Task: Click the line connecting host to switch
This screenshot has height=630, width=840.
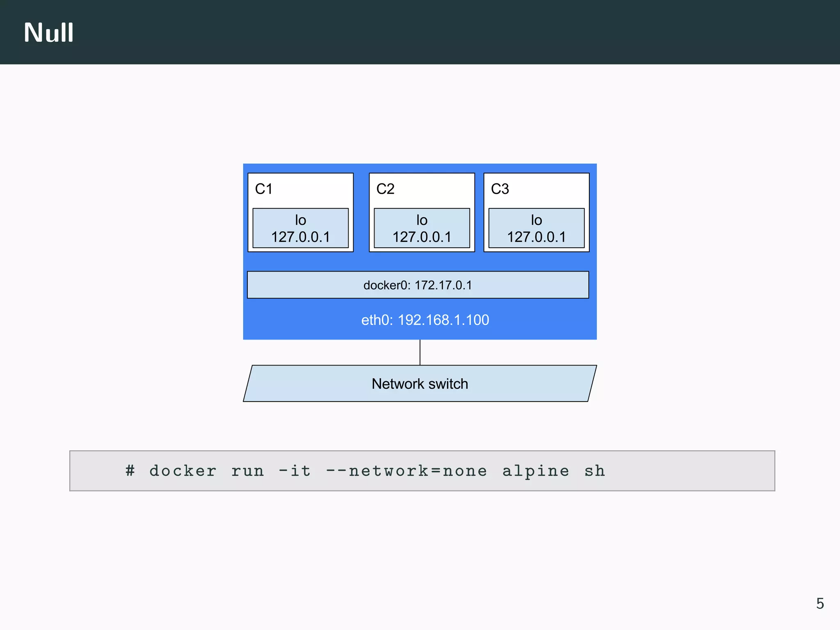Action: (x=420, y=352)
